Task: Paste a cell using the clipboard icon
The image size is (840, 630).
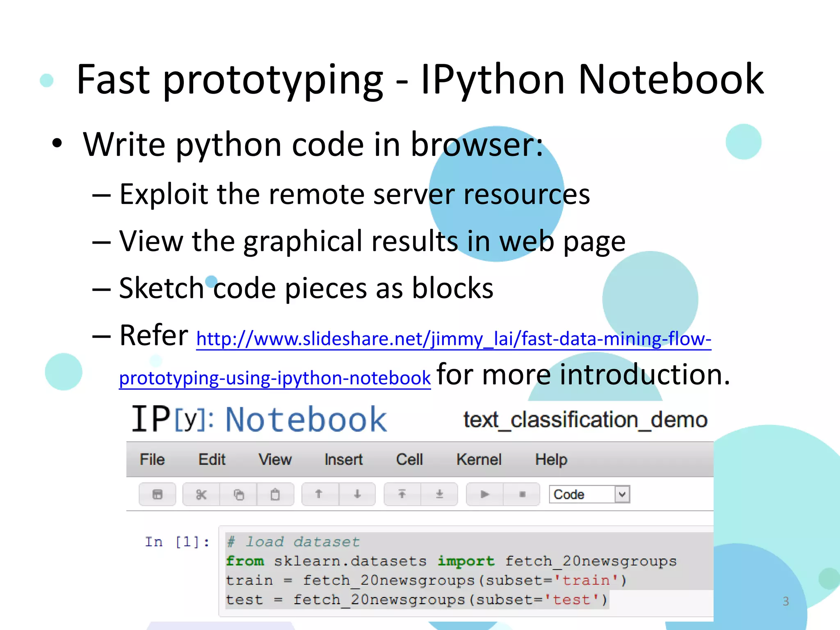Action: (x=275, y=494)
